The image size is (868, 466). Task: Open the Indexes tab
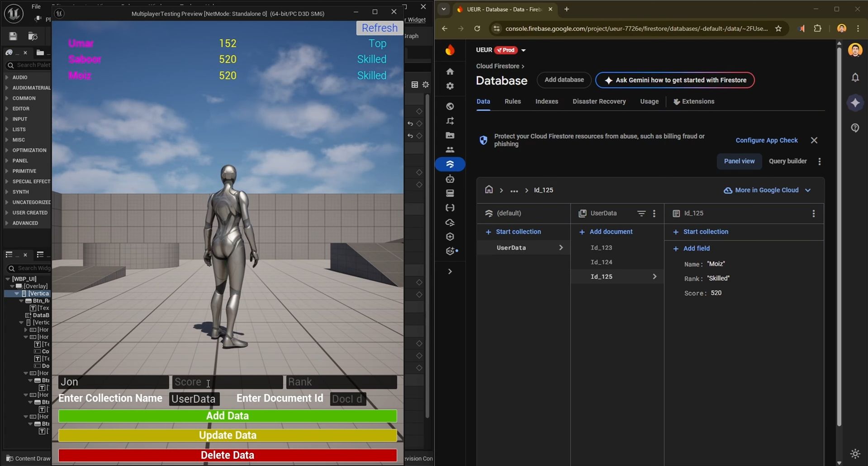[x=546, y=101]
